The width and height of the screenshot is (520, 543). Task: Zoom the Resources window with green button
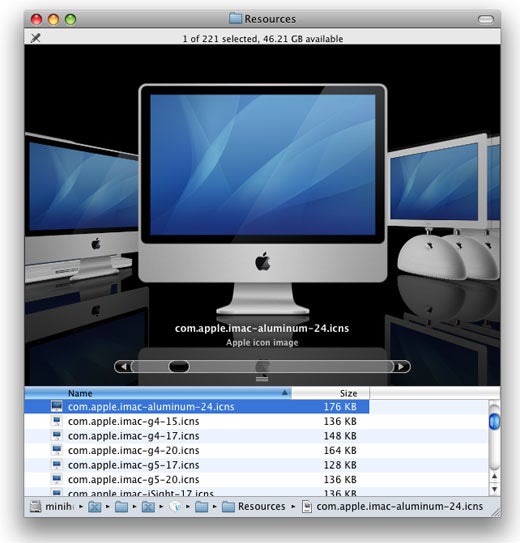tap(70, 19)
